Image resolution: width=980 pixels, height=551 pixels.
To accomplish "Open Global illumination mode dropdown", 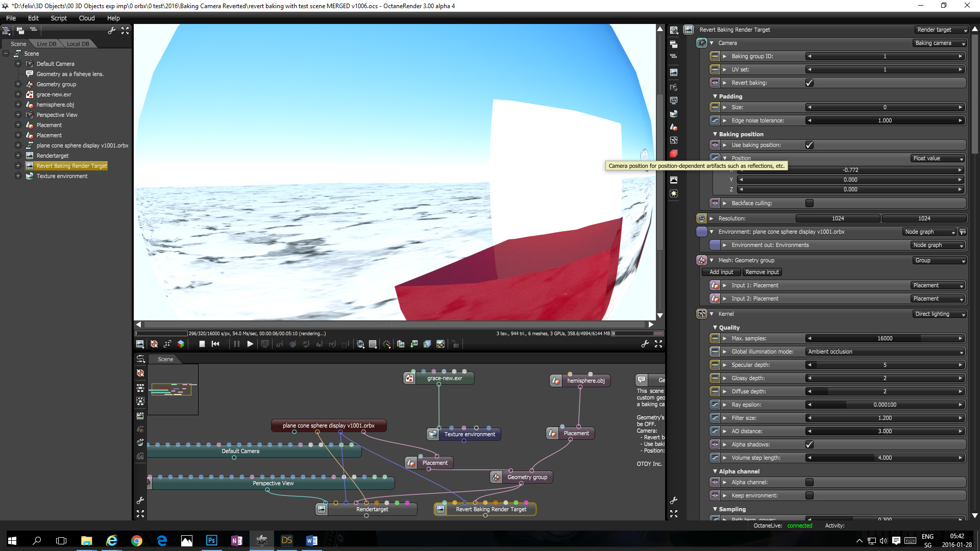I will (x=885, y=352).
